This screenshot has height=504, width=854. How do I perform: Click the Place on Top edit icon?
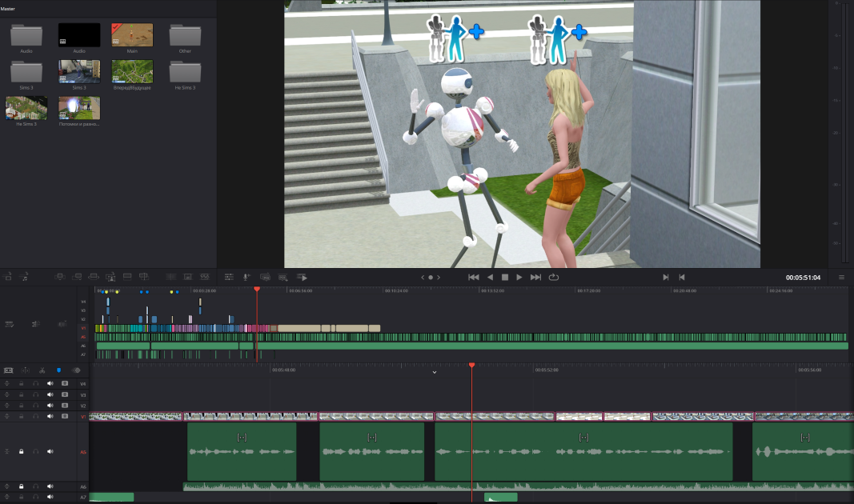coord(127,277)
